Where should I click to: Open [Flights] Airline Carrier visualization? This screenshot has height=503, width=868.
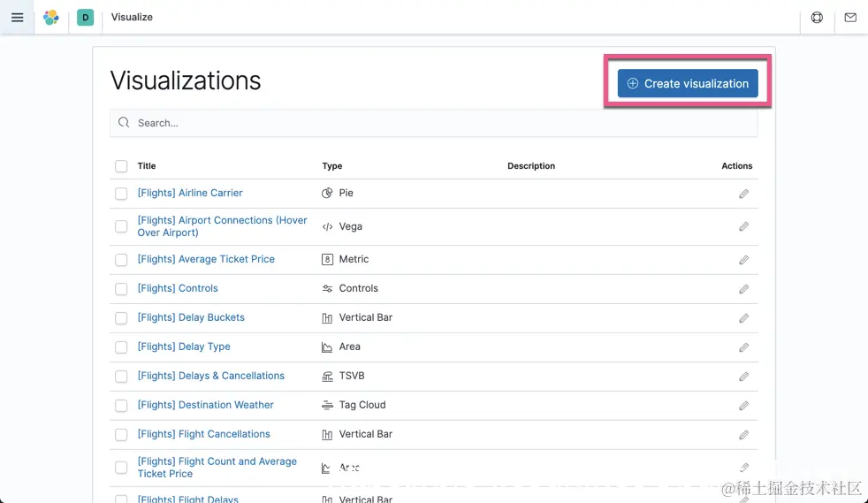coord(190,193)
